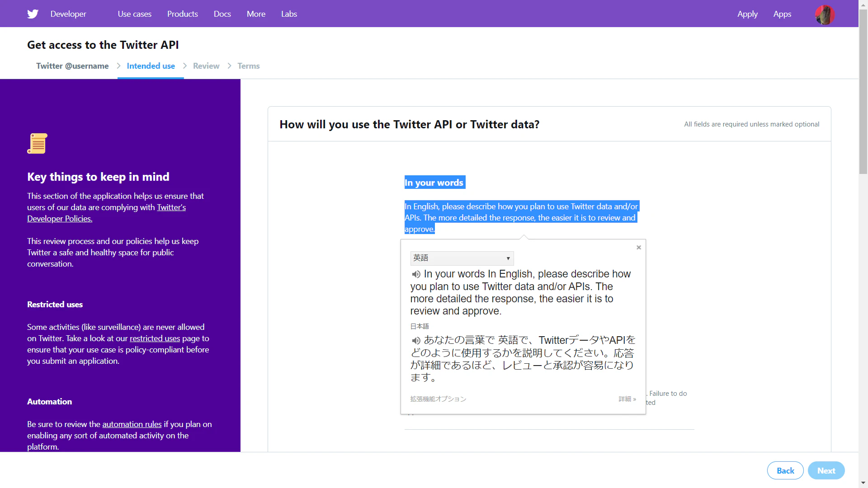868x488 pixels.
Task: Open Twitter's Developer Policies link
Action: (106, 213)
